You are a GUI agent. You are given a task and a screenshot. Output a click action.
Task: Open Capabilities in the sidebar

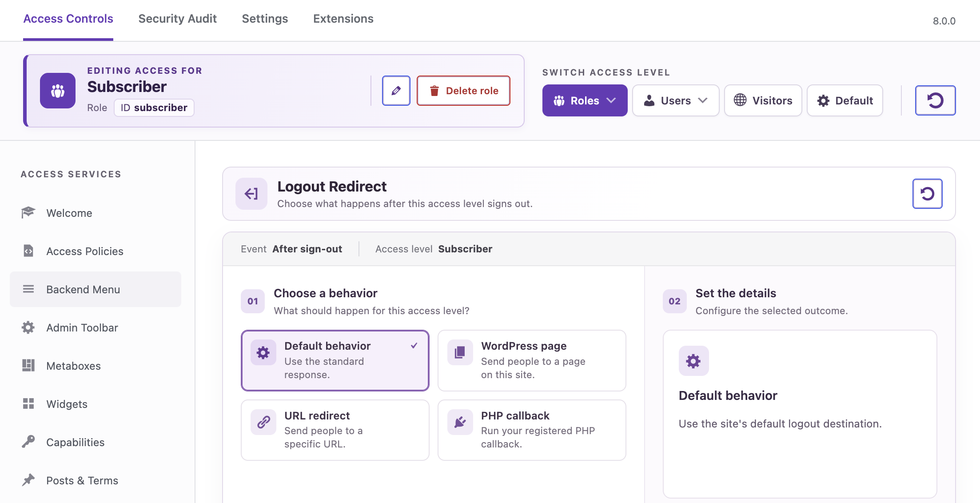tap(96, 442)
